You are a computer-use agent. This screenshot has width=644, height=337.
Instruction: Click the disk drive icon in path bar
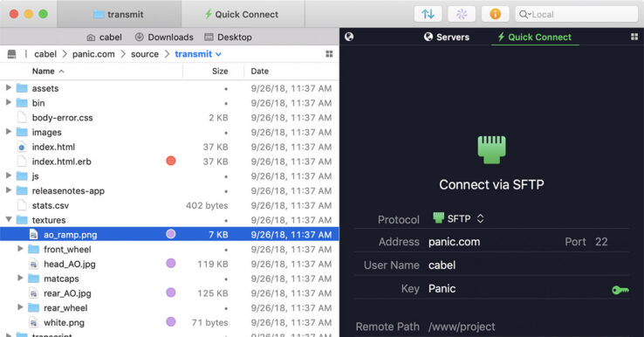click(x=12, y=54)
